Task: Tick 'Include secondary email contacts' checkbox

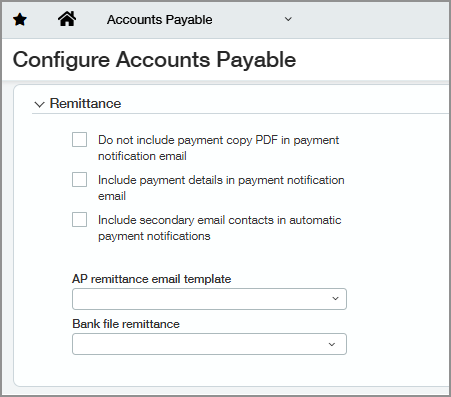Action: point(79,219)
